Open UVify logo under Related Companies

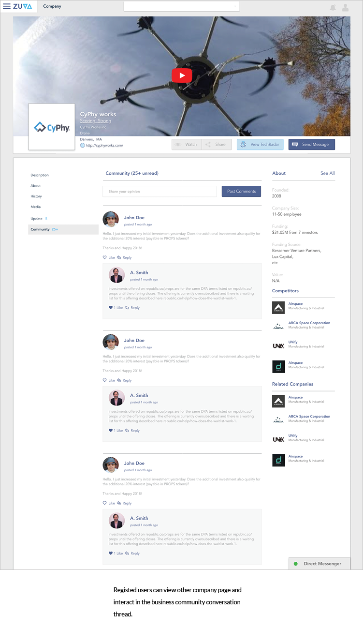click(278, 439)
